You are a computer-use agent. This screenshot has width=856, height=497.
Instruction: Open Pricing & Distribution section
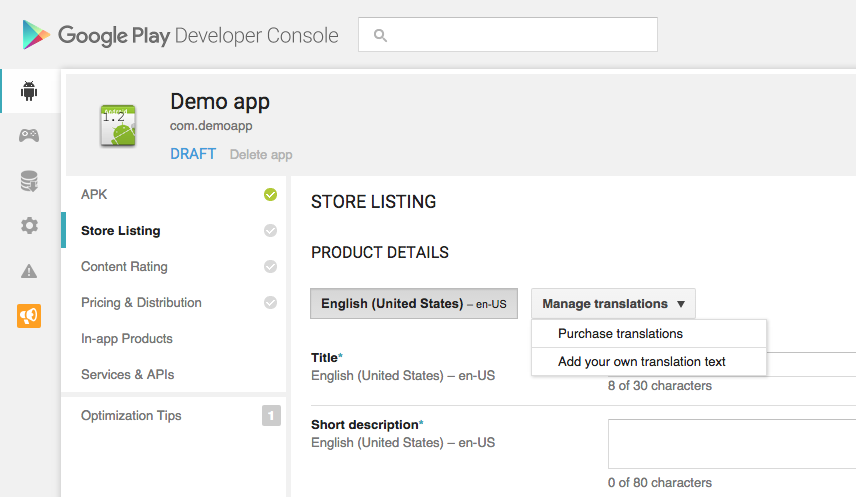pos(141,303)
